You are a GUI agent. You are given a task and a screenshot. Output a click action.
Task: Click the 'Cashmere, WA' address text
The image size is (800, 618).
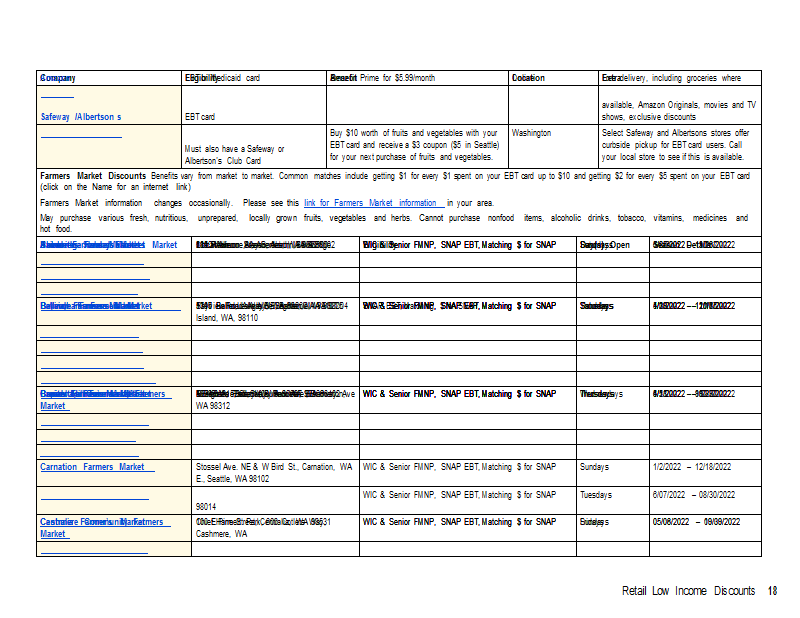coord(221,534)
